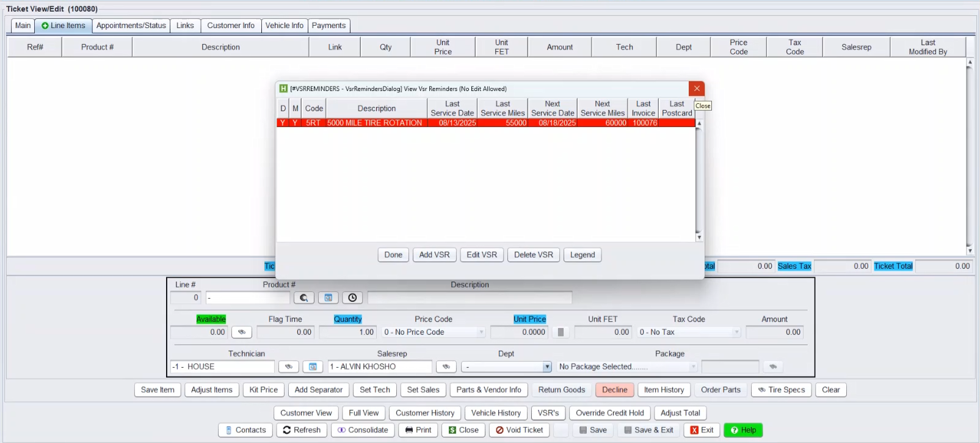The width and height of the screenshot is (980, 443).
Task: Click the product search magnifier icon
Action: click(303, 298)
